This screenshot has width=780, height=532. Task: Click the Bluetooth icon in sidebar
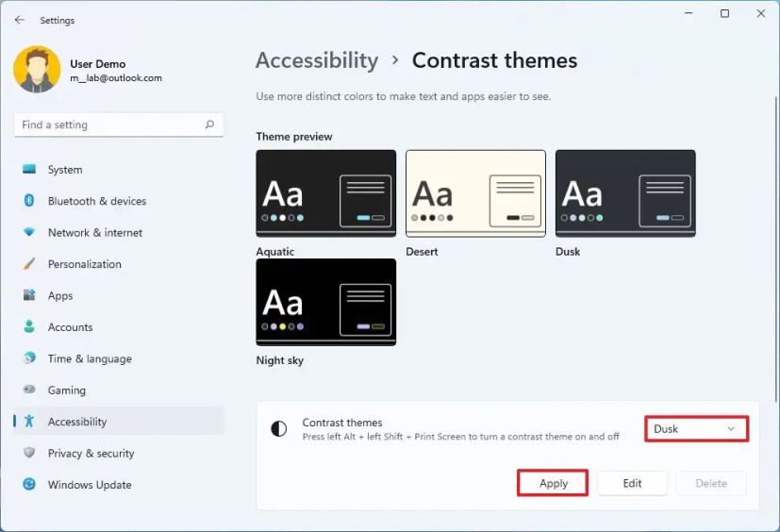coord(29,201)
